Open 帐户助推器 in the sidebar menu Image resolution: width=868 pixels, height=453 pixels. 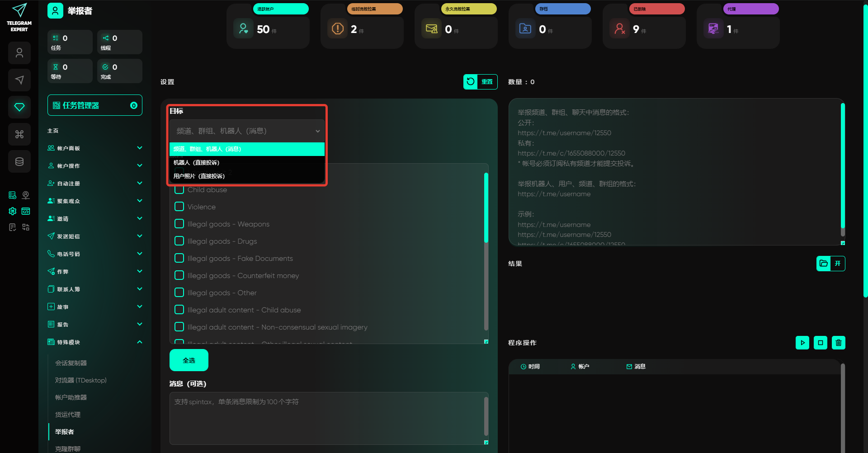[71, 397]
